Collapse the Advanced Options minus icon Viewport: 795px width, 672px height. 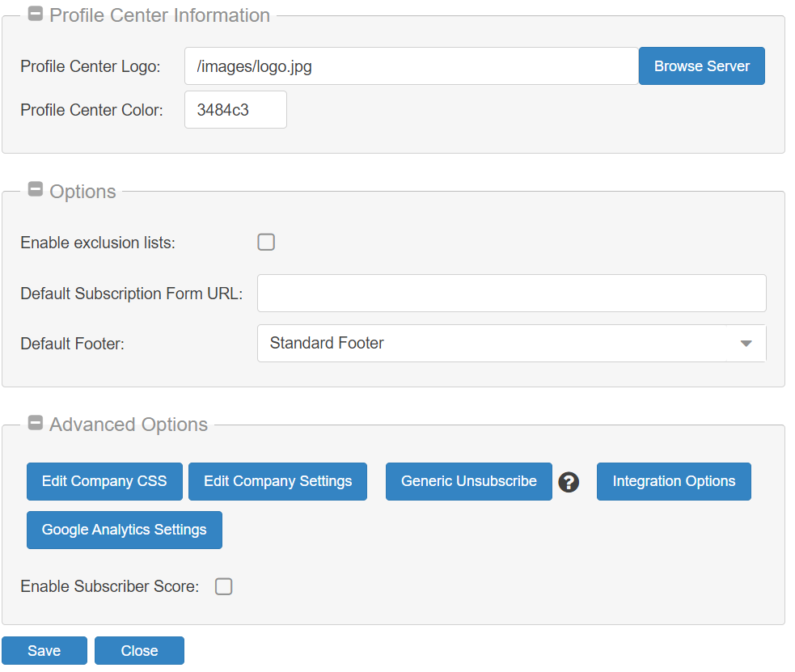tap(36, 422)
